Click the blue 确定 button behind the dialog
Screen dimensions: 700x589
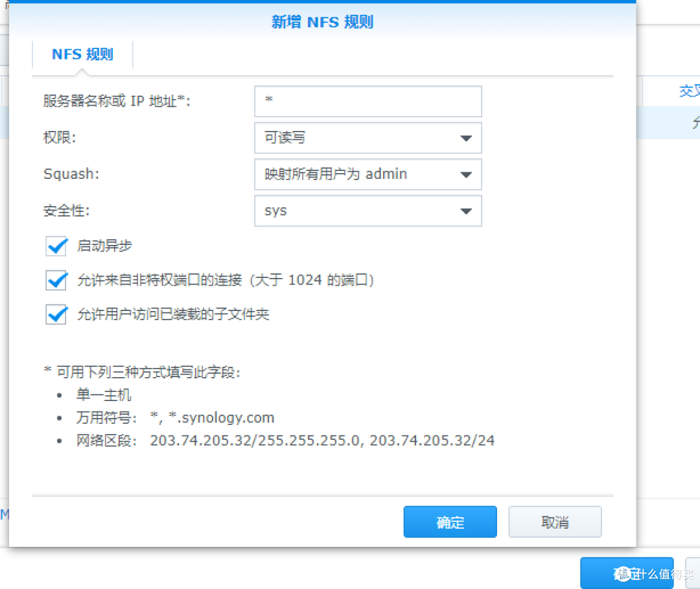625,572
